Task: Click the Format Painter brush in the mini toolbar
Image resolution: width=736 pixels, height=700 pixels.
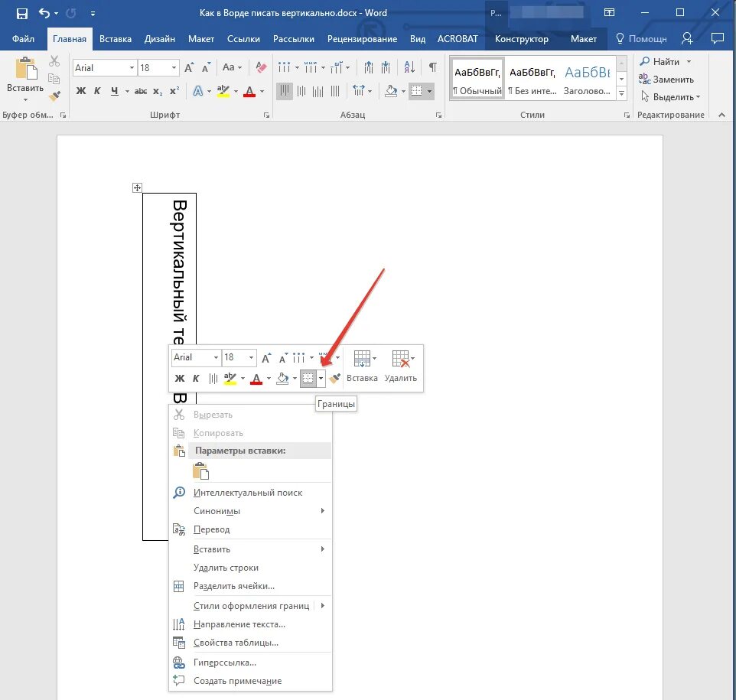Action: 334,379
